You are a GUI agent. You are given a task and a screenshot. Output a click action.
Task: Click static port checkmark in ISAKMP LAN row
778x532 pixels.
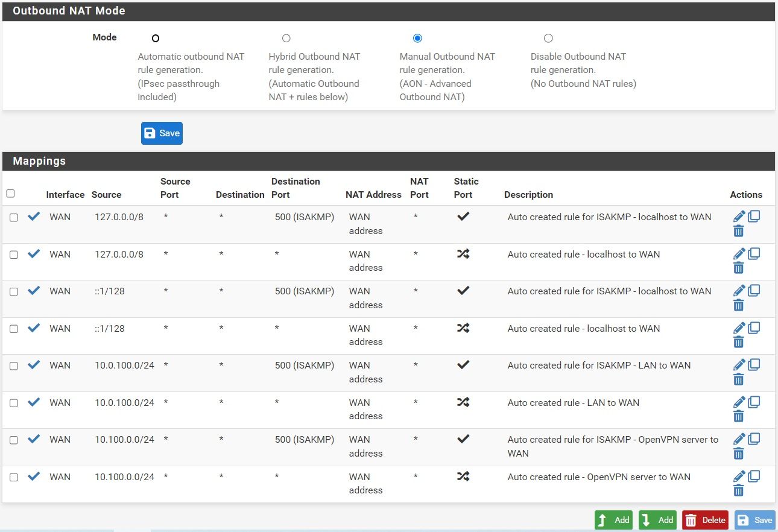(463, 364)
